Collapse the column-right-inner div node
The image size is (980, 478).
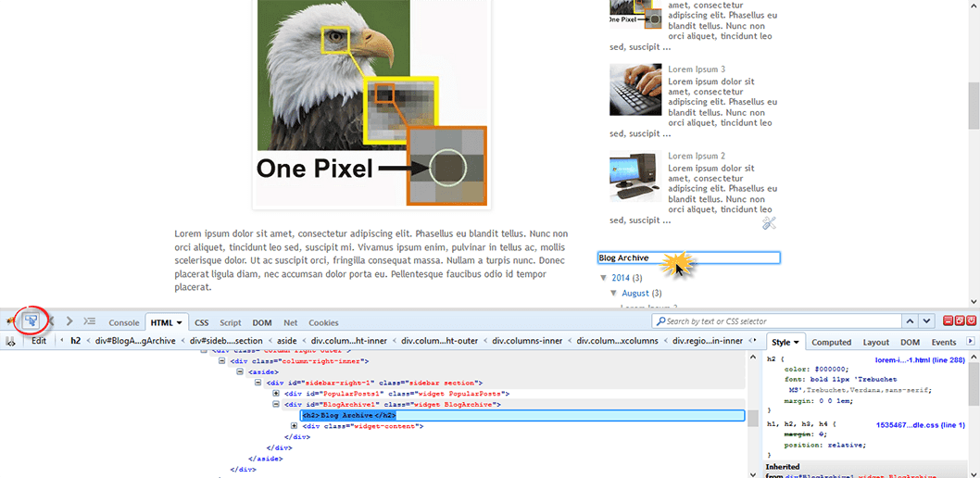(x=222, y=361)
